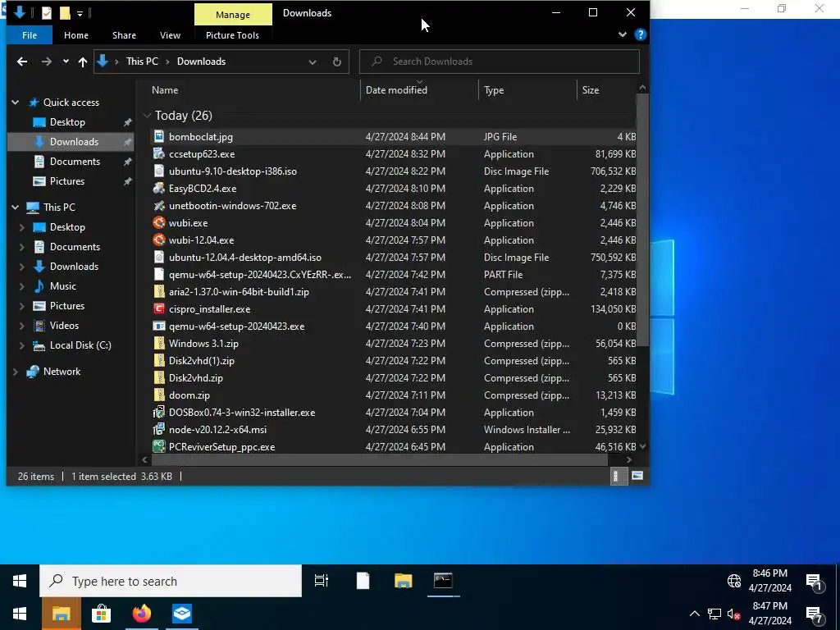Open address bar history dropdown
The width and height of the screenshot is (840, 630).
[313, 62]
